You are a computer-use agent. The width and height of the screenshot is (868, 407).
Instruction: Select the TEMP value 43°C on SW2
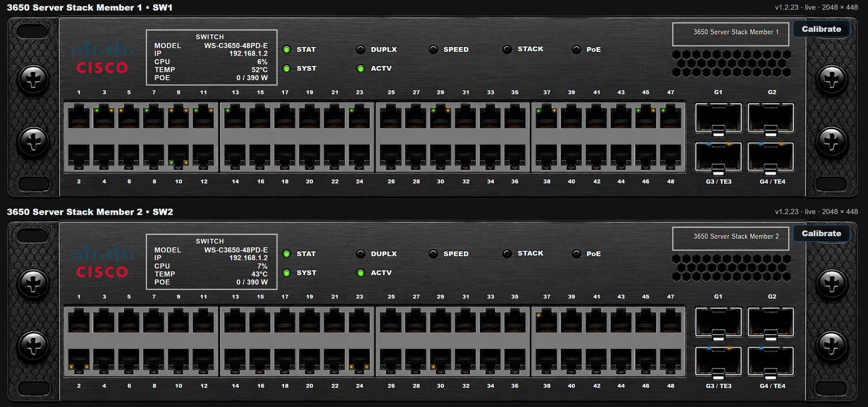tap(259, 274)
